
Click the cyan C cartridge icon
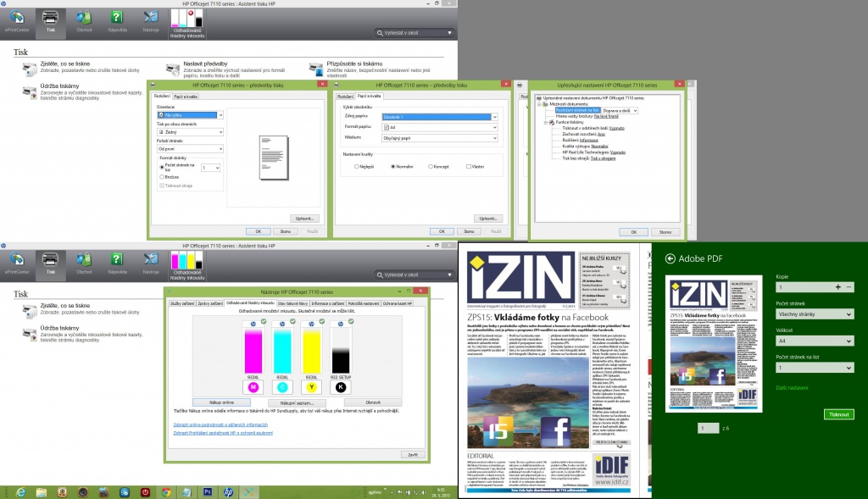[282, 387]
